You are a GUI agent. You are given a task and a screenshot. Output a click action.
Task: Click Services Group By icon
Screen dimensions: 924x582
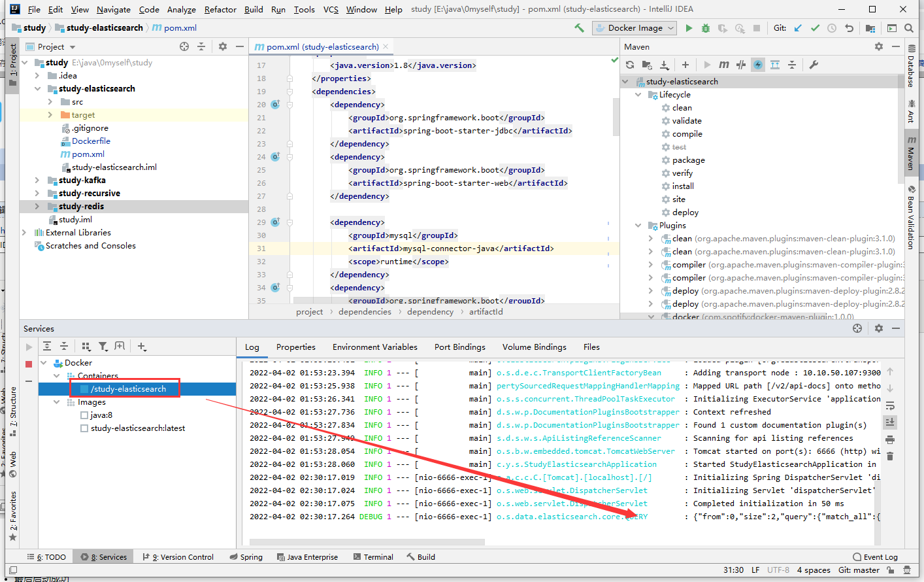(x=86, y=347)
